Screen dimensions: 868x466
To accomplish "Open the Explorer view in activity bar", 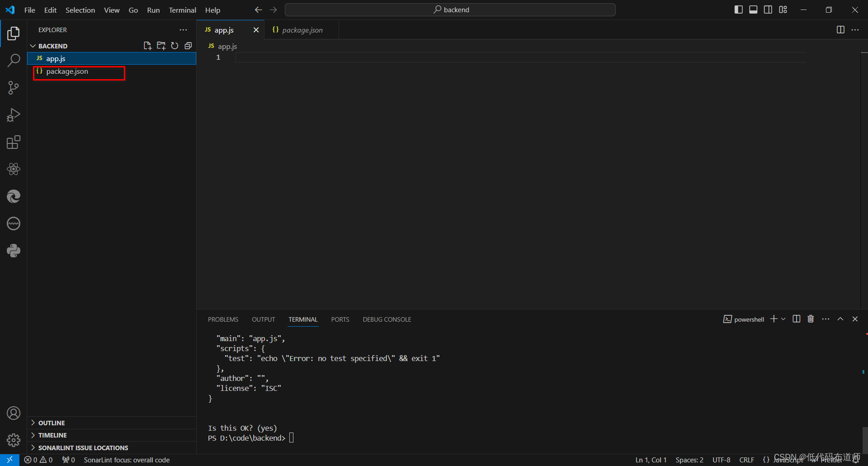I will pos(14,33).
